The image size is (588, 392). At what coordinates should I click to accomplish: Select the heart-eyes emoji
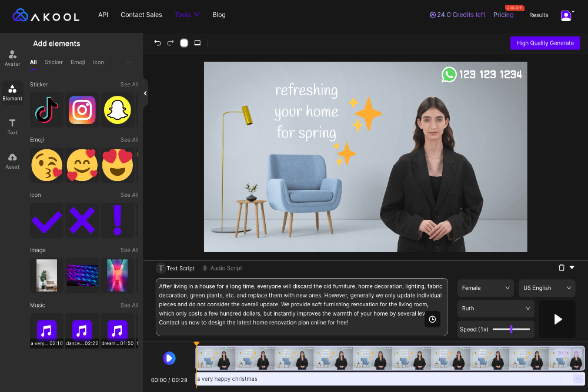[x=118, y=165]
